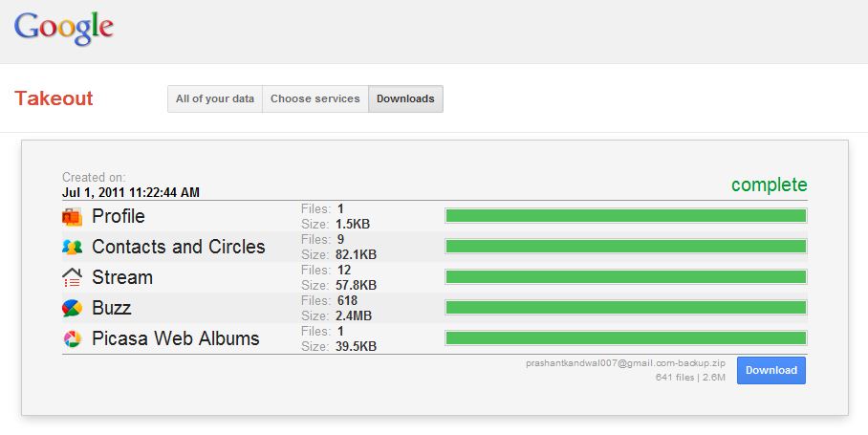Open the All of your data tab
868x435 pixels.
click(215, 98)
